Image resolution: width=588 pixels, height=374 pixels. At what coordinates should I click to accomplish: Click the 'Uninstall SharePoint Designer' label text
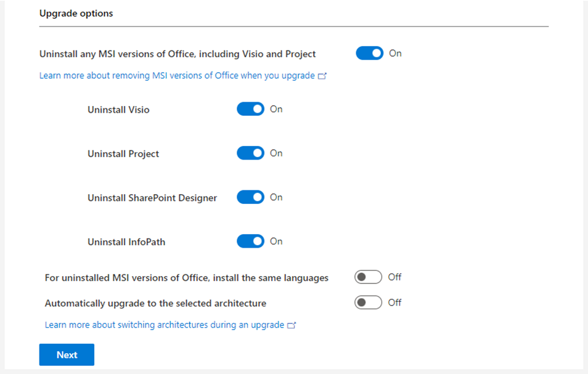[152, 198]
